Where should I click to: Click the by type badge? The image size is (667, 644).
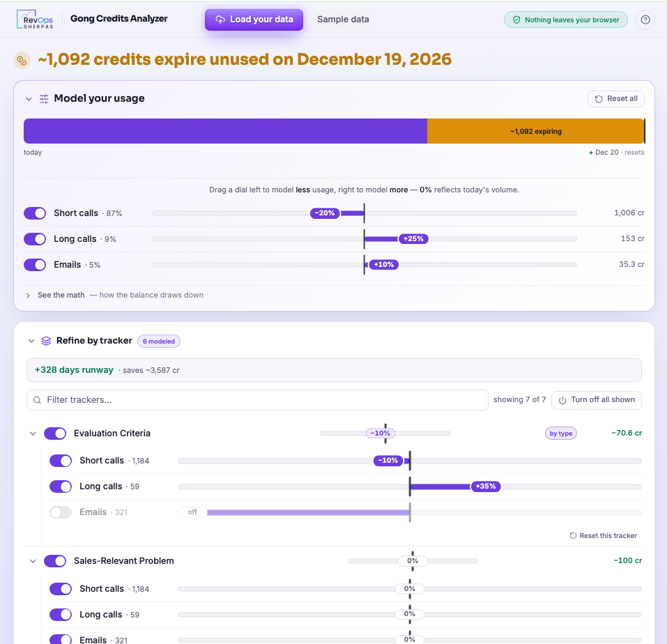click(x=560, y=433)
